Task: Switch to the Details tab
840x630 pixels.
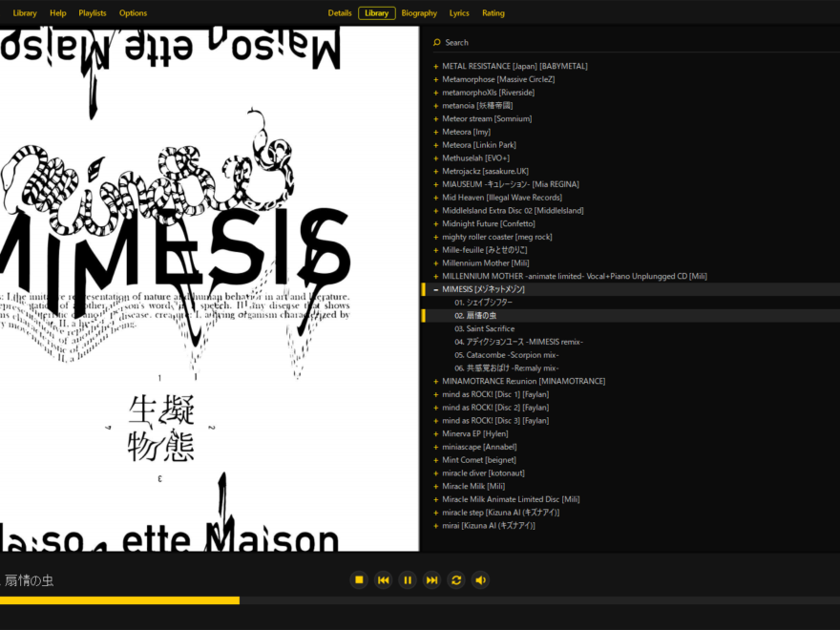Action: tap(340, 12)
